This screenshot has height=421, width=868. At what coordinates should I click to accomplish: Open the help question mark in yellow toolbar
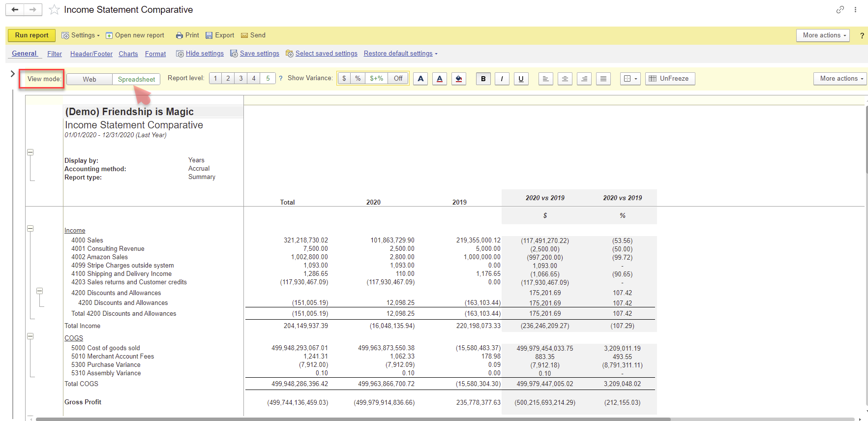862,35
